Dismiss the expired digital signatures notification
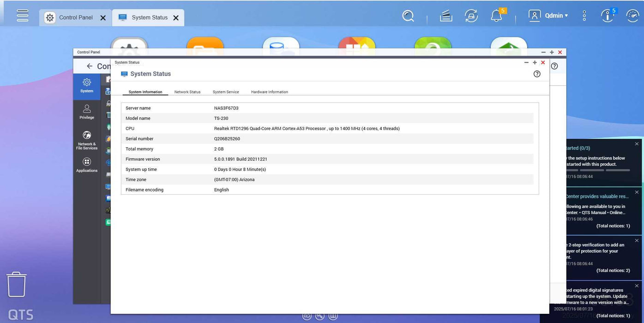644x323 pixels. (637, 286)
